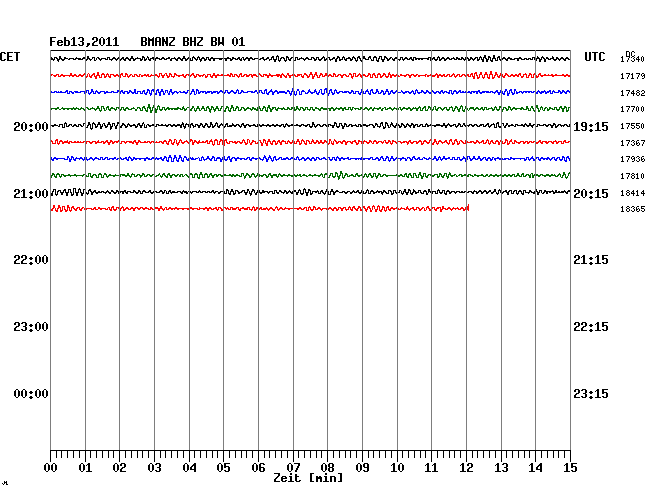The image size is (650, 494).
Task: Click the '21:15' UTC time label
Action: click(591, 260)
